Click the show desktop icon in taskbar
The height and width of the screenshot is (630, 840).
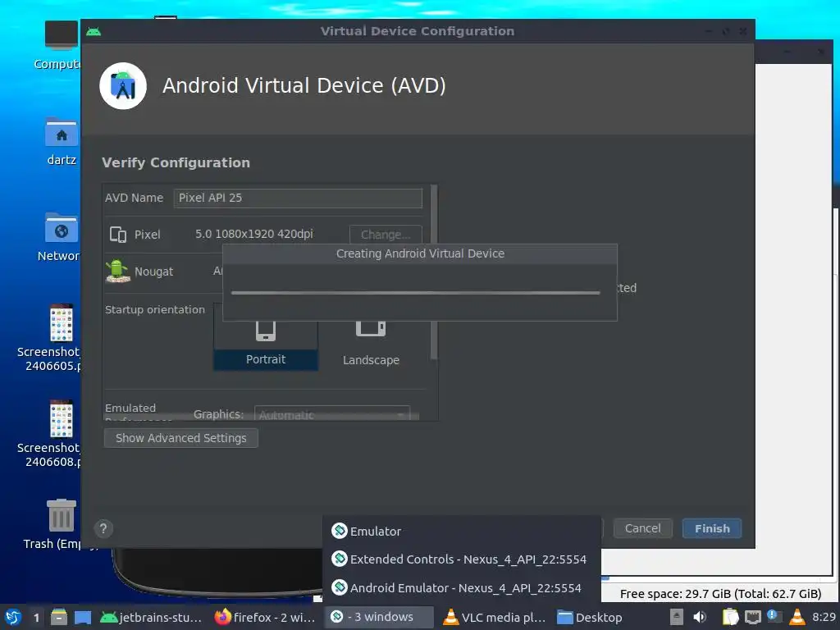click(83, 618)
